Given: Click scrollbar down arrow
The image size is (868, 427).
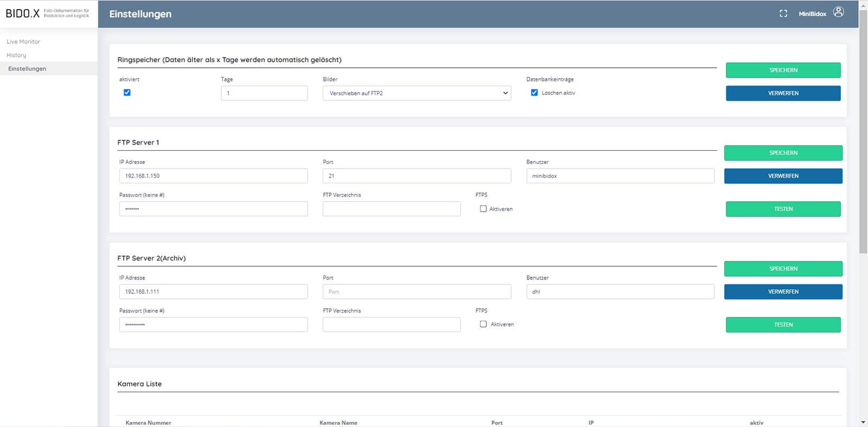Looking at the screenshot, I should point(863,422).
